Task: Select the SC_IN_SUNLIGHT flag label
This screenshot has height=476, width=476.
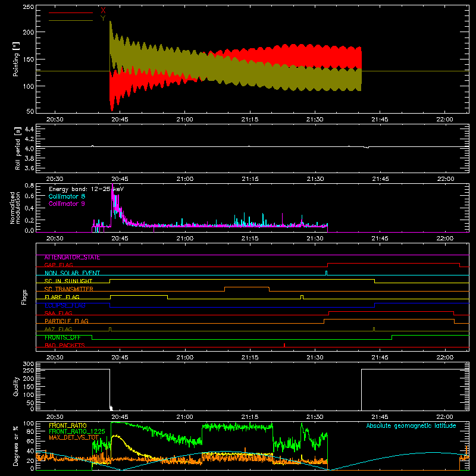Action: (68, 281)
